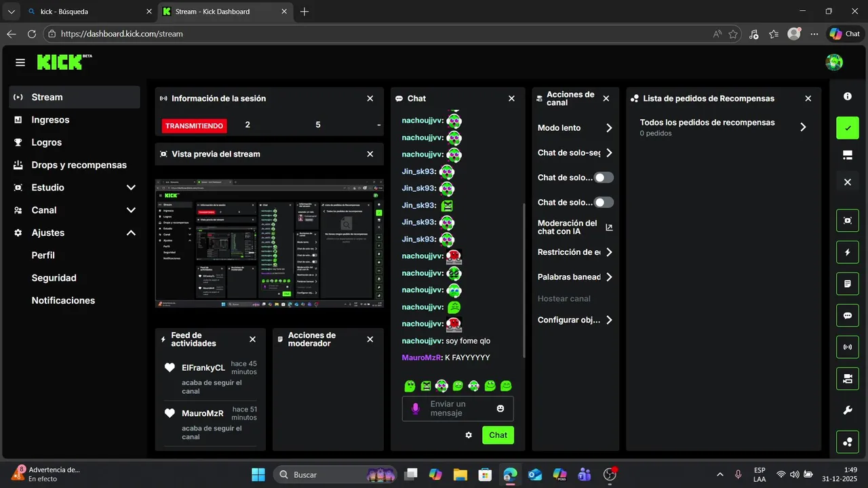Screen dimensions: 868x488
Task: Click the green checkmark button in right sidebar
Action: (x=848, y=127)
